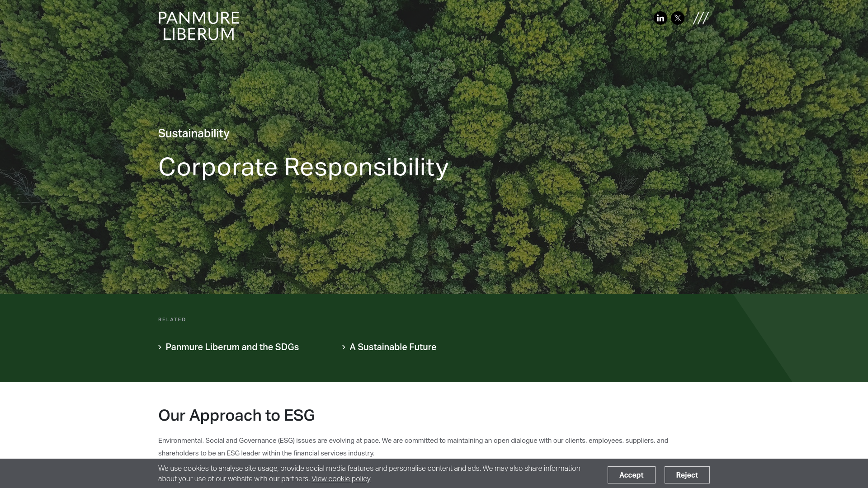Viewport: 868px width, 488px height.
Task: Click the RELATED section label
Action: 172,319
